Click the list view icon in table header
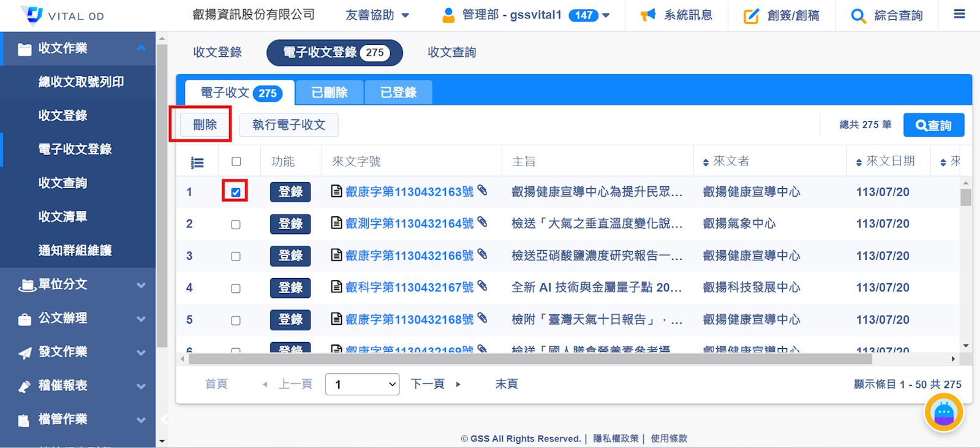This screenshot has height=448, width=980. click(197, 162)
